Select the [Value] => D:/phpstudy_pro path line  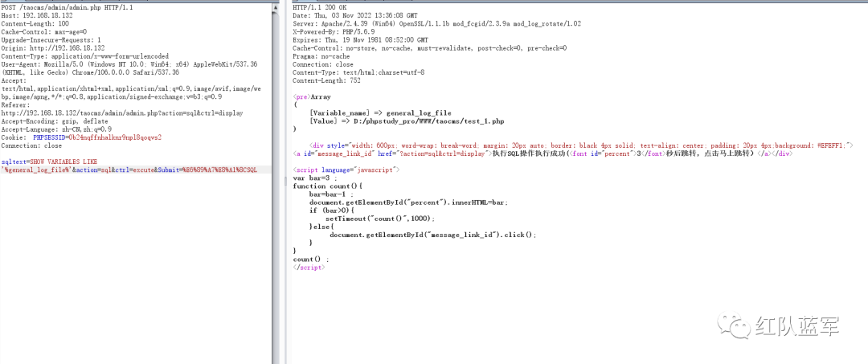[407, 121]
